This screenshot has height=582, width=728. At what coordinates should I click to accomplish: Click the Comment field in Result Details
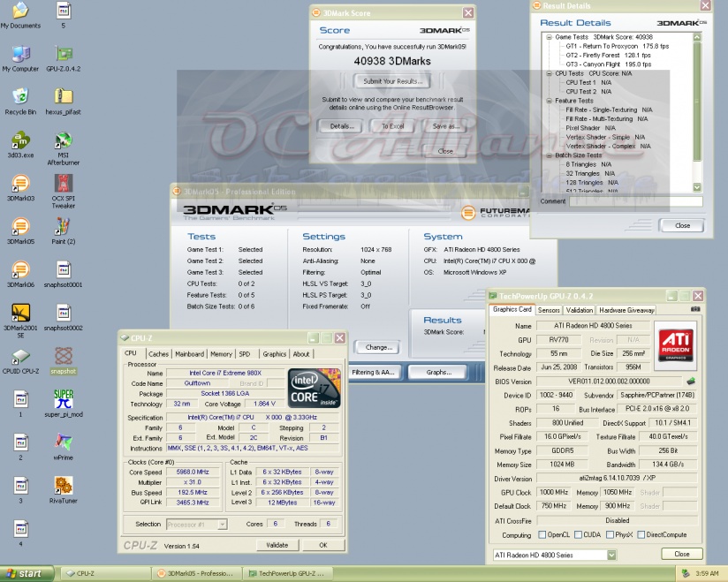tap(634, 201)
